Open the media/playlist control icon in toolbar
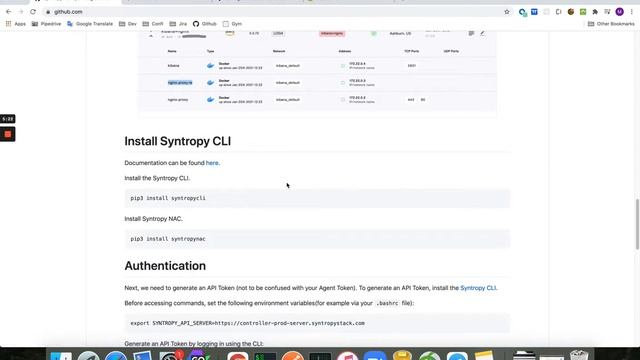The height and width of the screenshot is (360, 640). [x=607, y=12]
